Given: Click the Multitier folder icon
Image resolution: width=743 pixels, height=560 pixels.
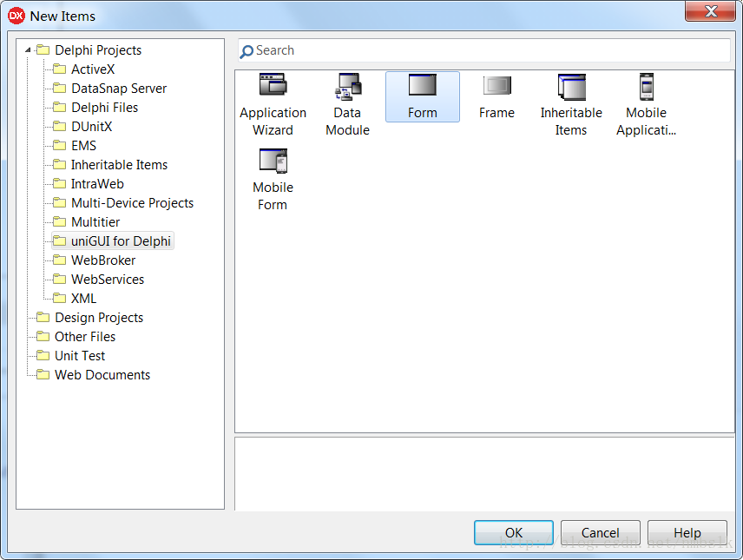Looking at the screenshot, I should click(60, 222).
